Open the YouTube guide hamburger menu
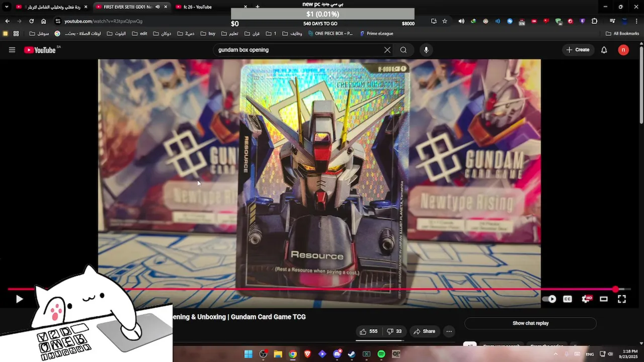 click(x=12, y=50)
